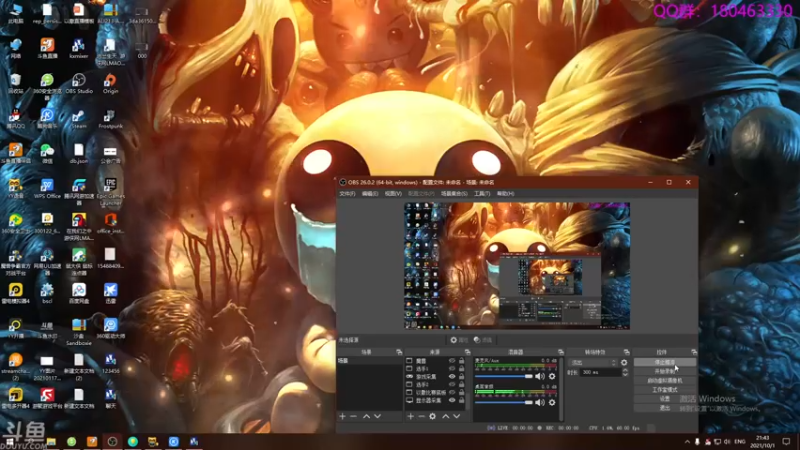800x450 pixels.
Task: Open OBS 设置 settings button
Action: [x=665, y=399]
